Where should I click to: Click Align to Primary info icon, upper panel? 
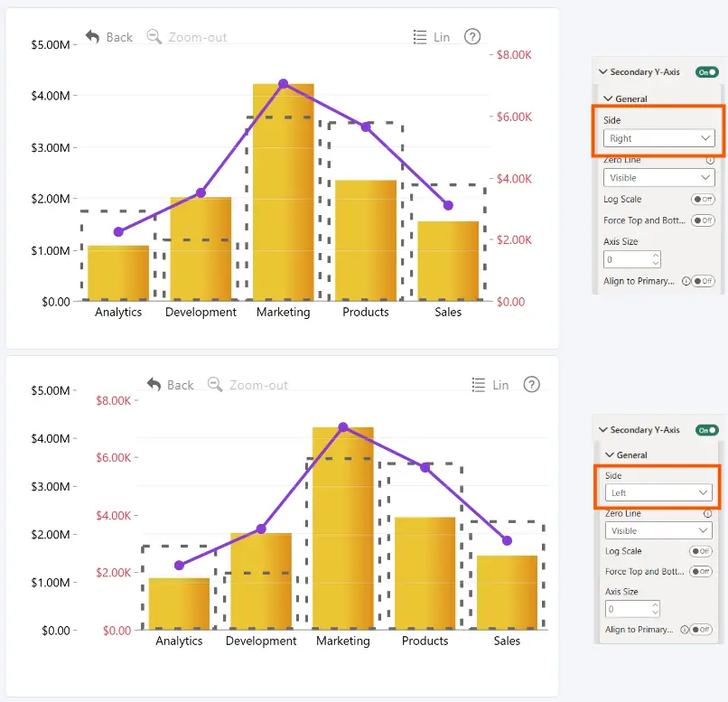(x=686, y=281)
